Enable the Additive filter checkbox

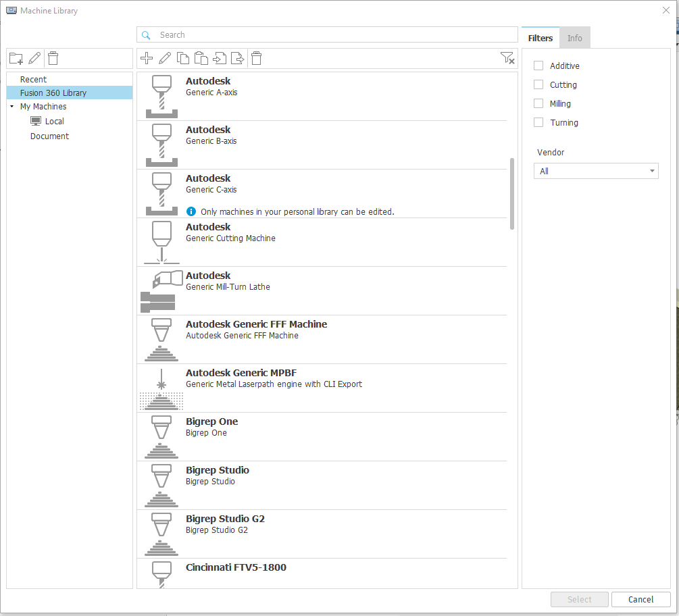tap(538, 66)
